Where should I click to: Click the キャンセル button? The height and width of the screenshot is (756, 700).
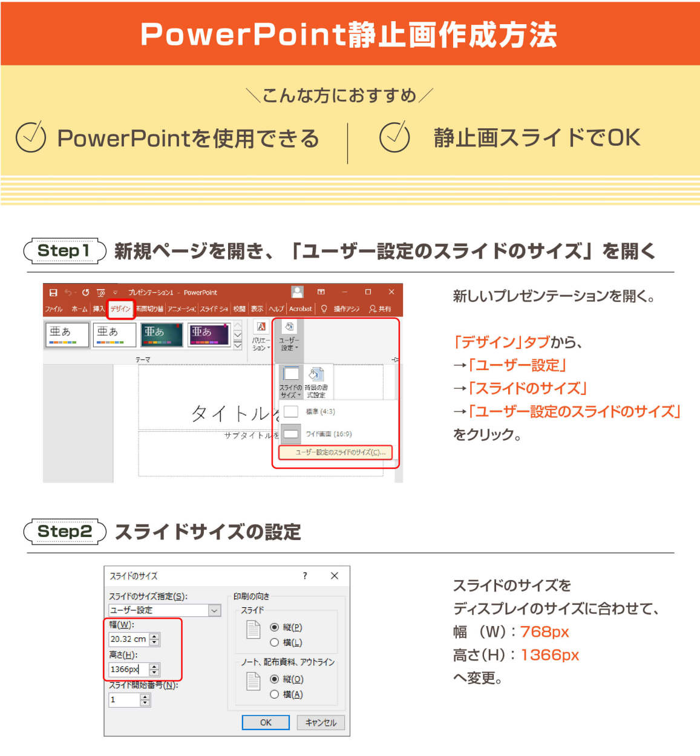(x=321, y=723)
